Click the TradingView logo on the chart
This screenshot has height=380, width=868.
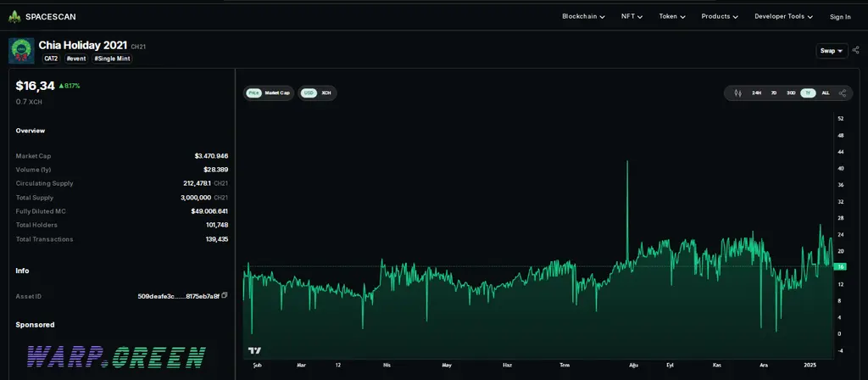pos(254,350)
